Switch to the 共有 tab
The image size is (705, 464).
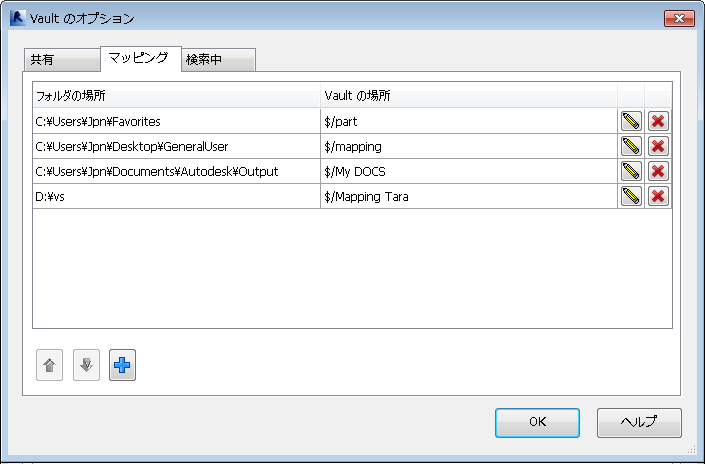(62, 59)
